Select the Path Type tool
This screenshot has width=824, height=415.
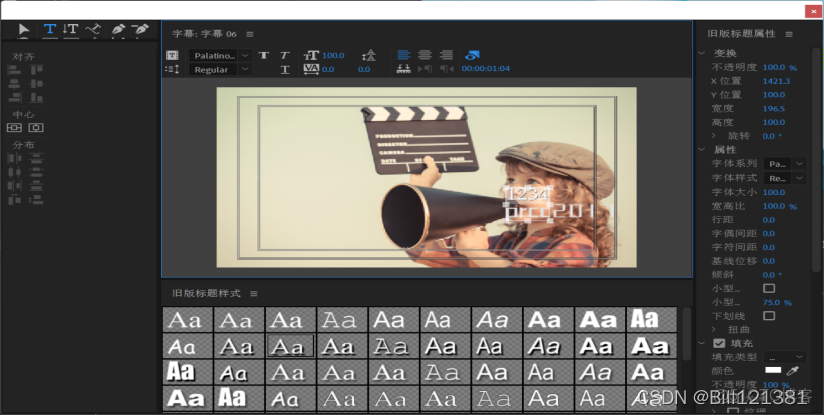pyautogui.click(x=93, y=31)
